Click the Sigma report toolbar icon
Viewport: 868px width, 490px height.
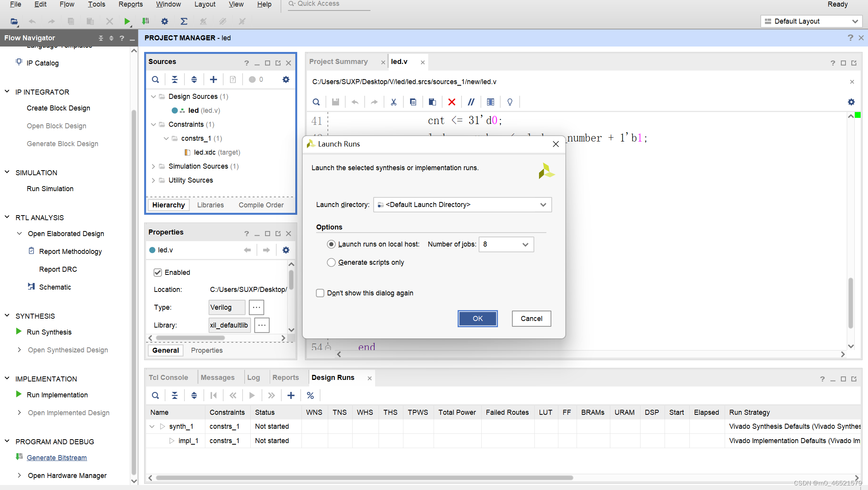click(x=184, y=21)
